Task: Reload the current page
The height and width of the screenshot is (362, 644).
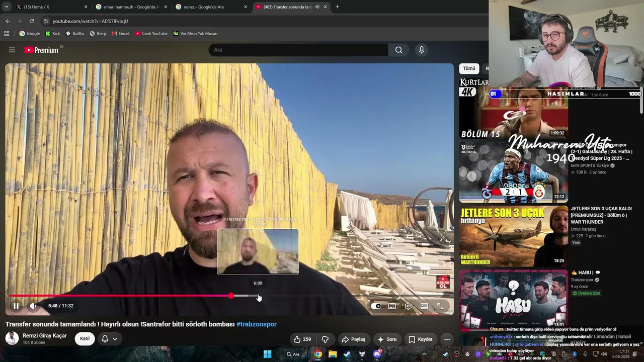Action: click(x=32, y=21)
